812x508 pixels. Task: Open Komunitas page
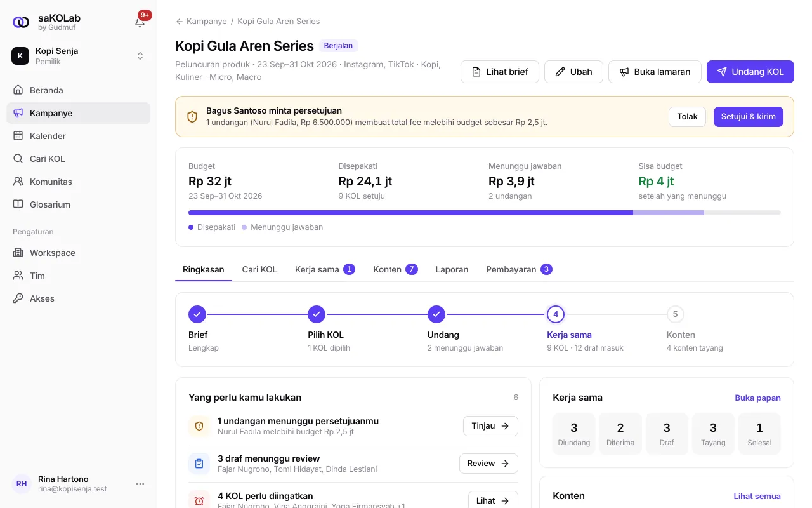point(78,182)
